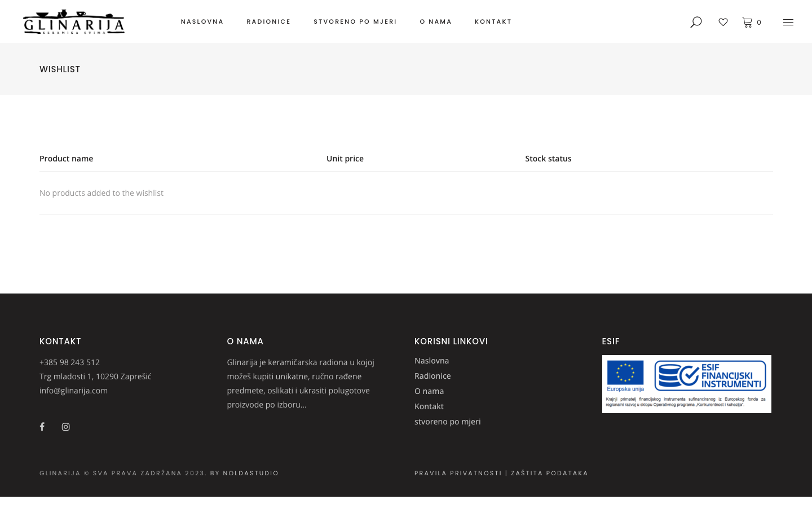The image size is (812, 508).
Task: Open wishlist via heart icon
Action: (723, 22)
